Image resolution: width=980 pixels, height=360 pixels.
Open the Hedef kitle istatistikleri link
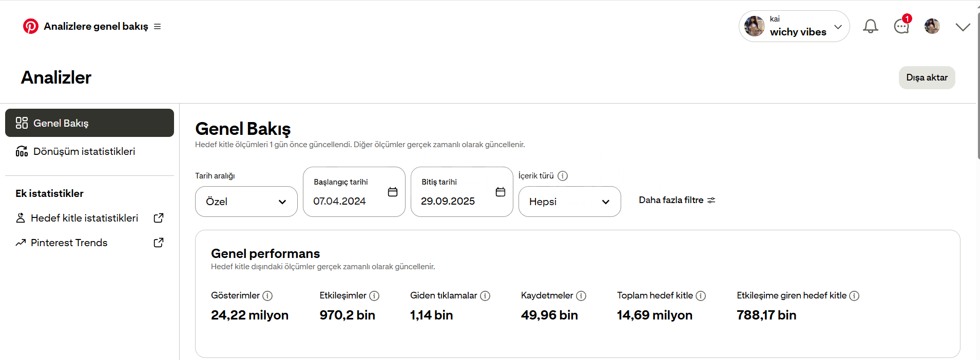click(x=85, y=218)
